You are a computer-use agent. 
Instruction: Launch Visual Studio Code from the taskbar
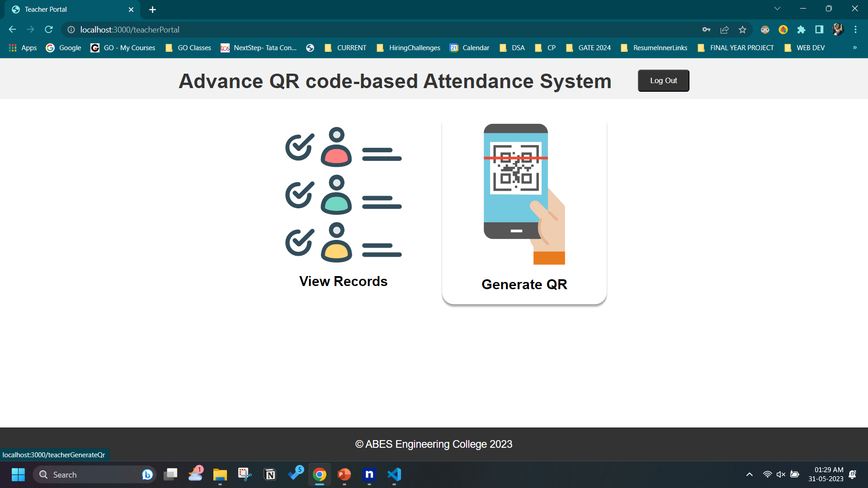pyautogui.click(x=394, y=475)
